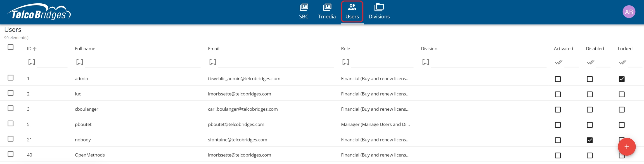Click the TelcoBridges logo
The height and width of the screenshot is (164, 644).
pos(39,12)
